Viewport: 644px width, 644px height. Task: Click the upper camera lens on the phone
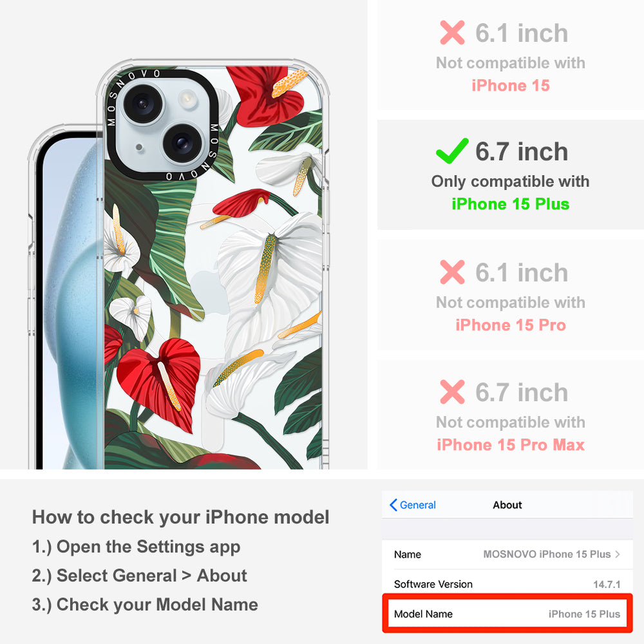click(x=144, y=104)
